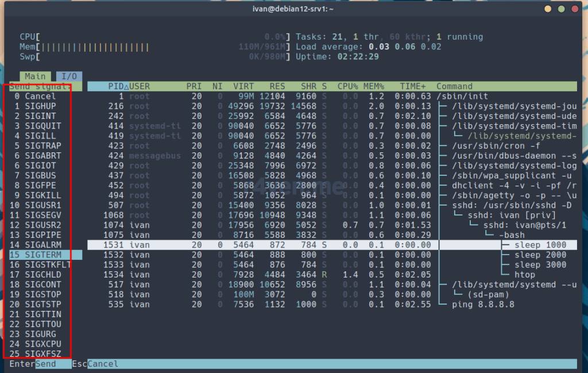
Task: Click the yellow window control button
Action: tap(562, 9)
